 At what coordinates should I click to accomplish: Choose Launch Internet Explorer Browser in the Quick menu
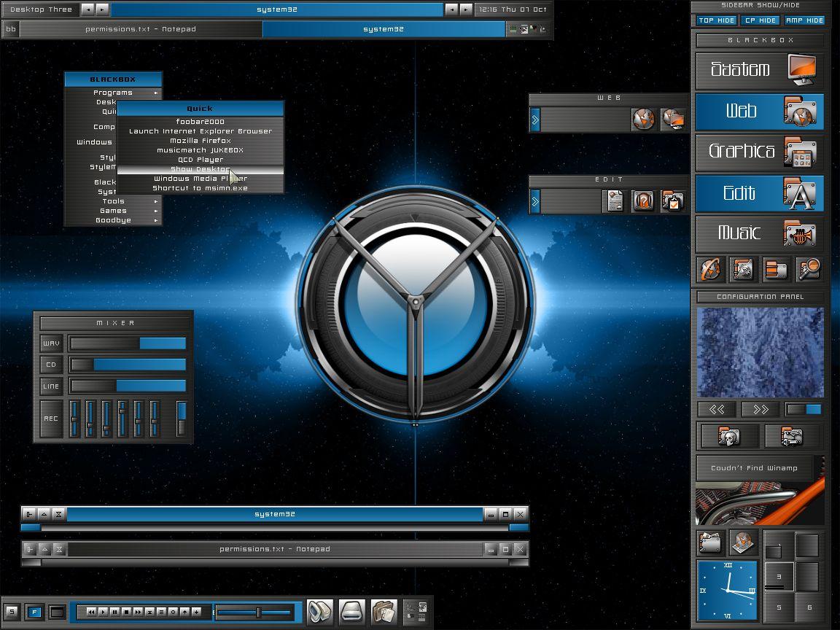click(201, 131)
